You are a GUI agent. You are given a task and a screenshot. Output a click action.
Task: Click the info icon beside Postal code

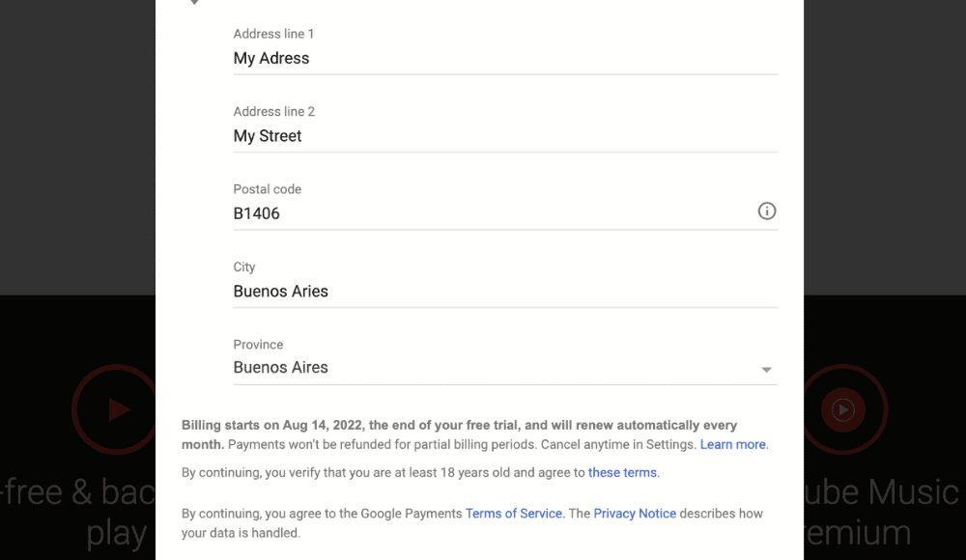pyautogui.click(x=767, y=211)
